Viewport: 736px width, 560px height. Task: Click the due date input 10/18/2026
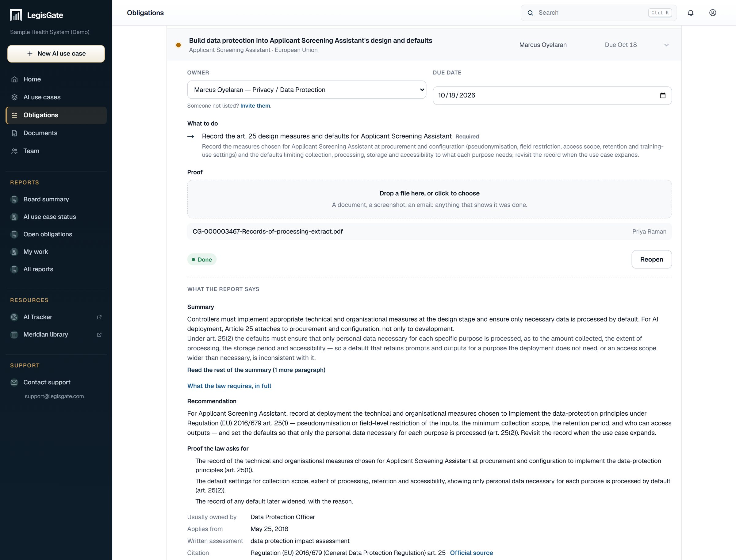pos(552,95)
